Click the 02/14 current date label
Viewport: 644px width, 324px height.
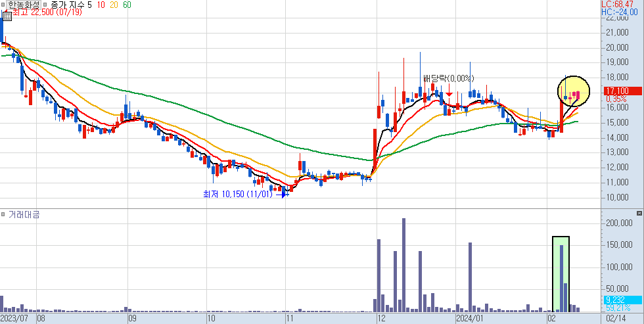tap(616, 318)
